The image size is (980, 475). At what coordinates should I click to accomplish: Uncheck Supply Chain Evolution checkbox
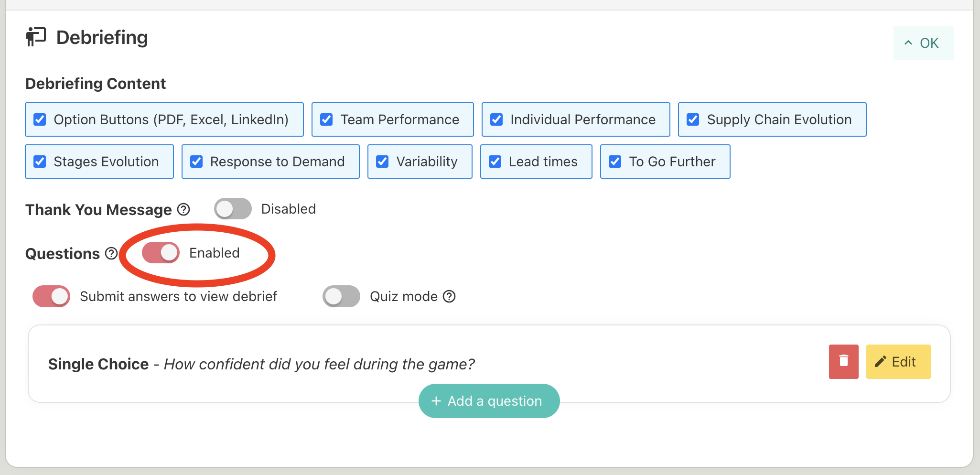[693, 119]
